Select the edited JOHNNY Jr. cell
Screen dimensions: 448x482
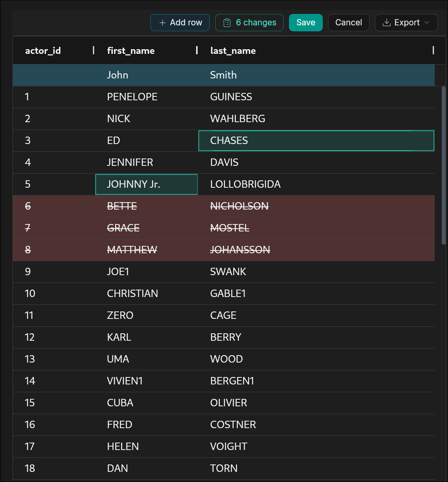tap(146, 184)
